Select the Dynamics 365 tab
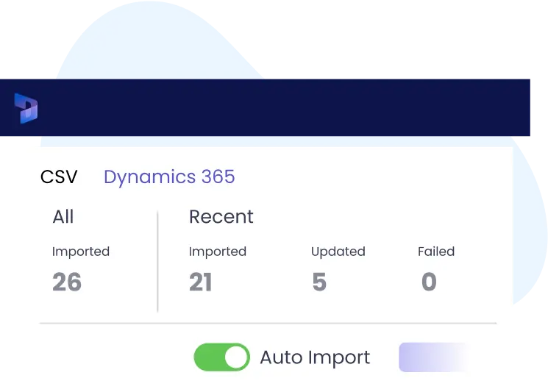548x392 pixels. 169,177
